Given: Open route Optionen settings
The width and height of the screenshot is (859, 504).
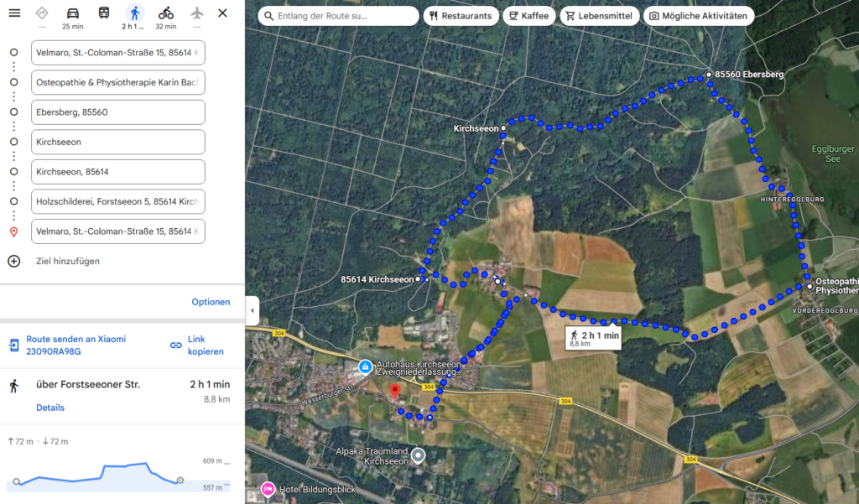Looking at the screenshot, I should (211, 302).
